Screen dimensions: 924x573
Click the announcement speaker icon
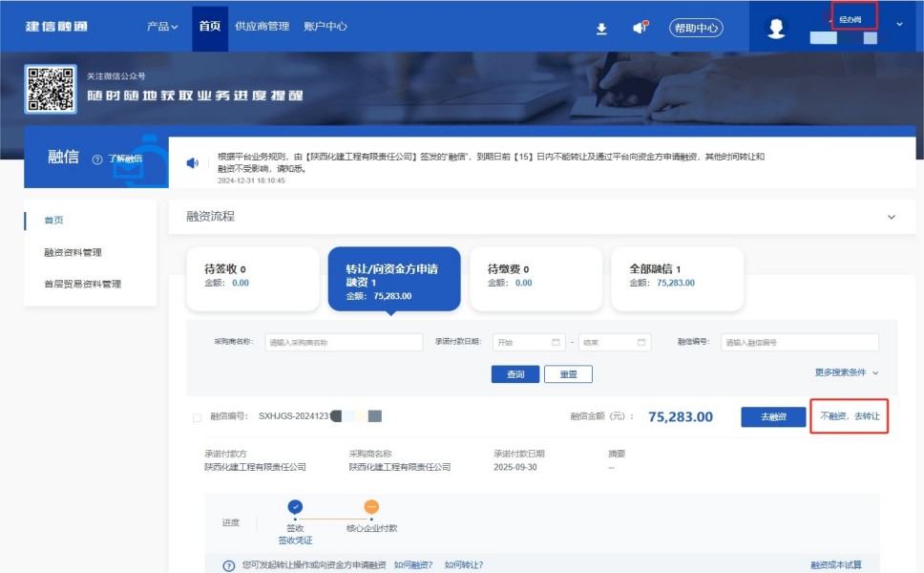[193, 162]
